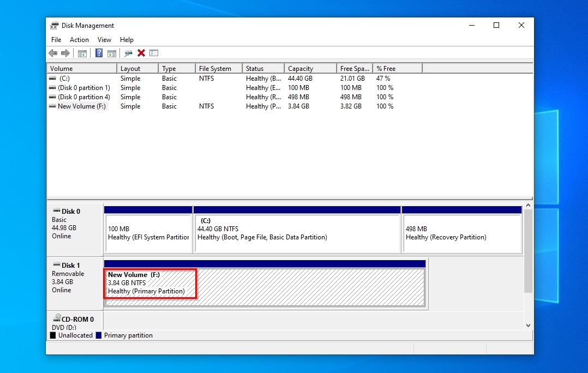The height and width of the screenshot is (373, 588).
Task: Click the connect/rescan disk toolbar icon
Action: coord(129,53)
